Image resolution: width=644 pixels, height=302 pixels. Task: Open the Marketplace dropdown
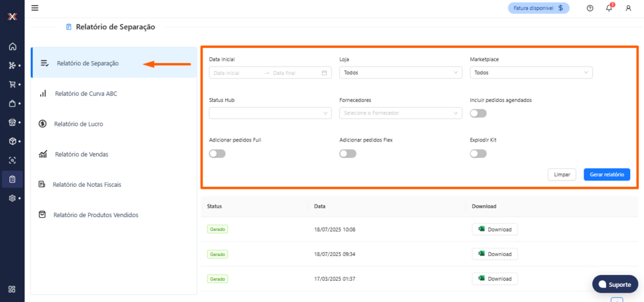coord(531,73)
